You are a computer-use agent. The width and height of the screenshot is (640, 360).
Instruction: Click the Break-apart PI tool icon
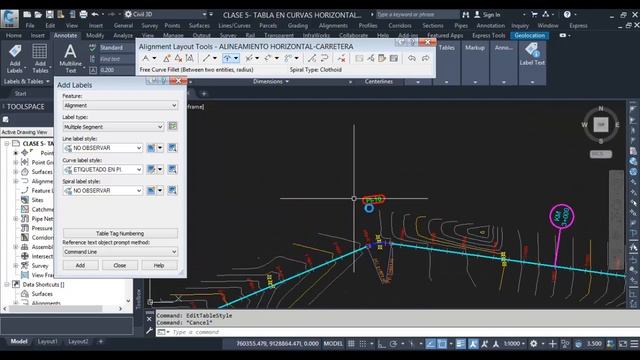(189, 58)
